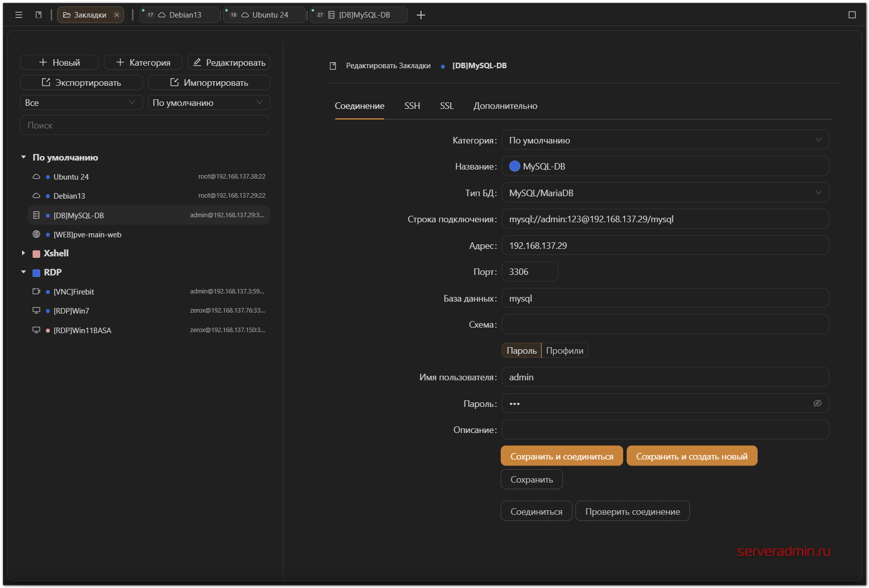Select the [RDP]Win7 bookmark
This screenshot has width=869, height=588.
point(149,311)
